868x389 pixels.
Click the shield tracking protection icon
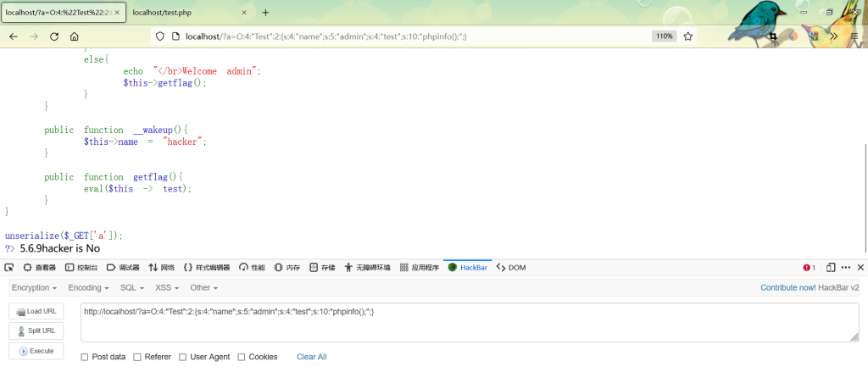159,36
